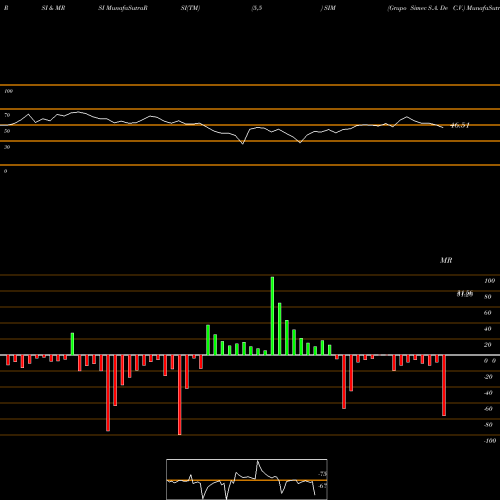Viewport: 500px width, 500px height.
Task: Click the 20 label on MR axis
Action: coord(488,345)
